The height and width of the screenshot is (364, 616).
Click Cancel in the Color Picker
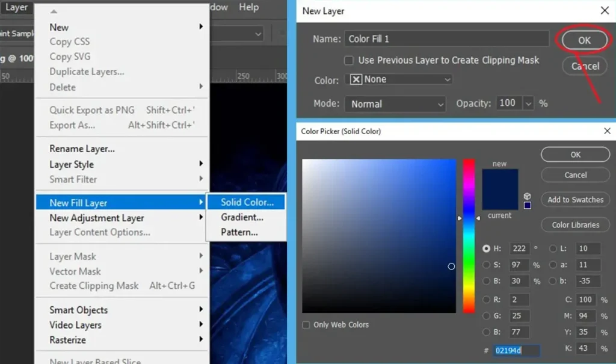coord(576,175)
